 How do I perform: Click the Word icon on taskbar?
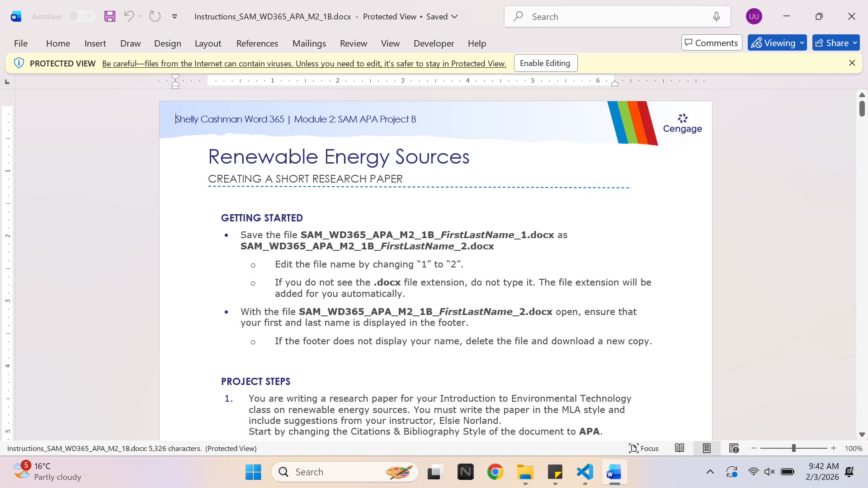pyautogui.click(x=614, y=472)
